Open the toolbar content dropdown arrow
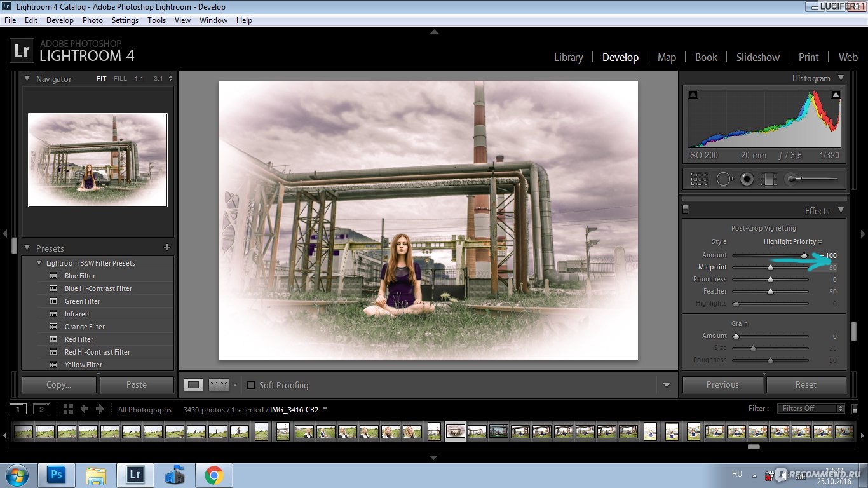The image size is (868, 488). pyautogui.click(x=667, y=384)
